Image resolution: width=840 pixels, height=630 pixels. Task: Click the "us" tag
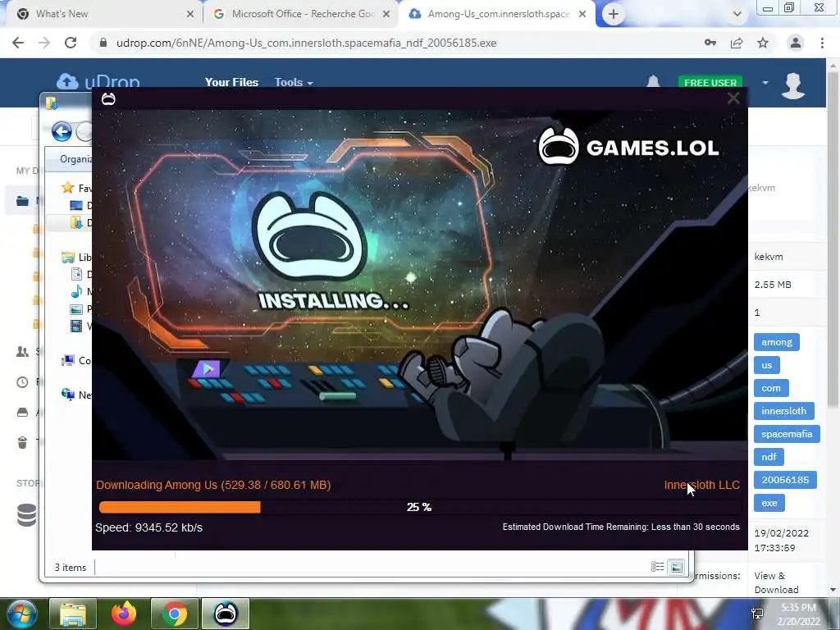point(767,365)
